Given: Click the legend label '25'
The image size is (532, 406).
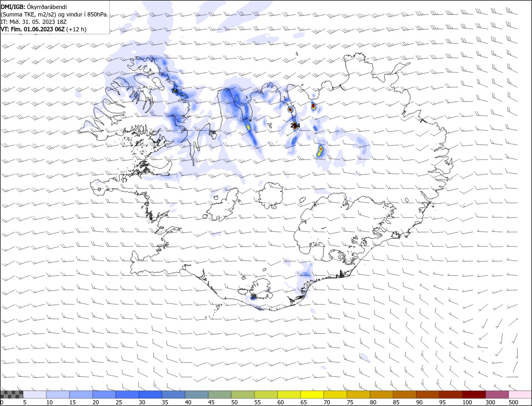Looking at the screenshot, I should pyautogui.click(x=119, y=402).
